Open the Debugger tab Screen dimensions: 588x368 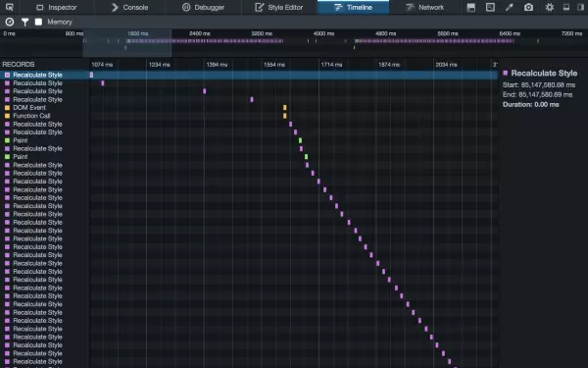pyautogui.click(x=203, y=7)
